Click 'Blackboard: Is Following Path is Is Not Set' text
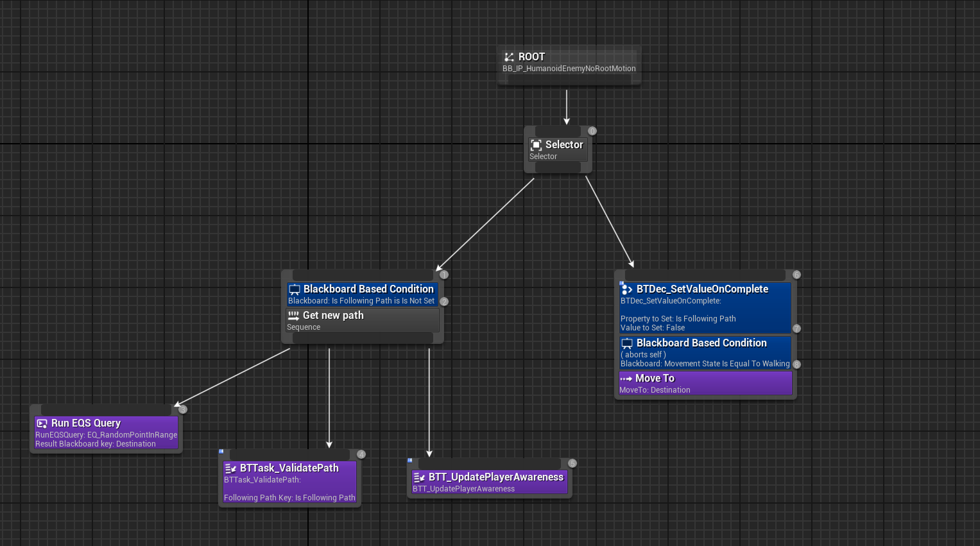980x546 pixels. 361,301
